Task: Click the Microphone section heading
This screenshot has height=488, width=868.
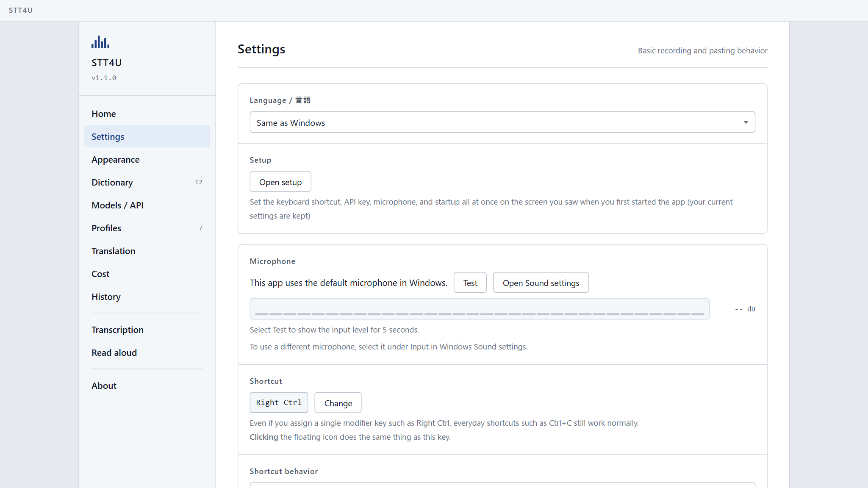Action: pyautogui.click(x=272, y=261)
